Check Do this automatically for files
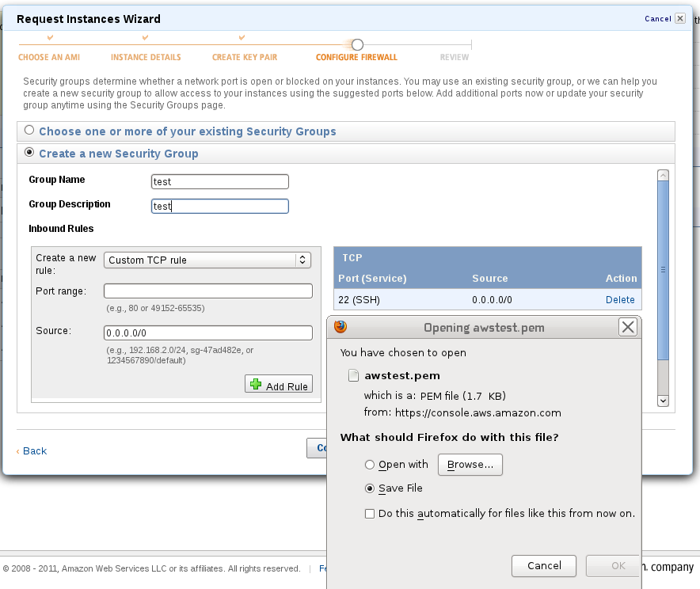The height and width of the screenshot is (589, 700). tap(370, 514)
